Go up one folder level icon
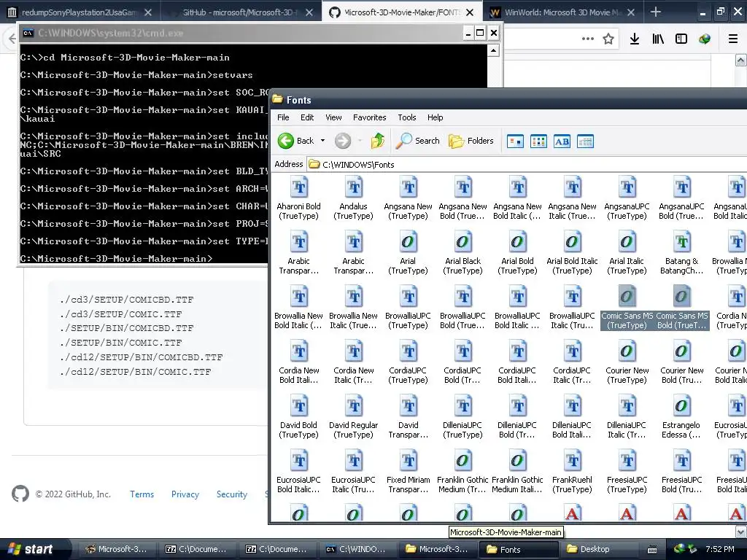The height and width of the screenshot is (560, 747). pos(378,141)
